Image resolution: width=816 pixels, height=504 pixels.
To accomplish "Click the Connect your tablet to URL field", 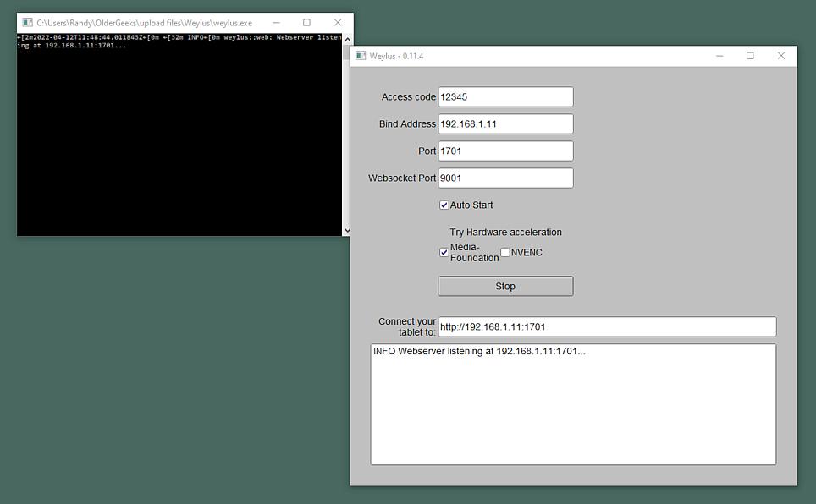I will tap(607, 326).
